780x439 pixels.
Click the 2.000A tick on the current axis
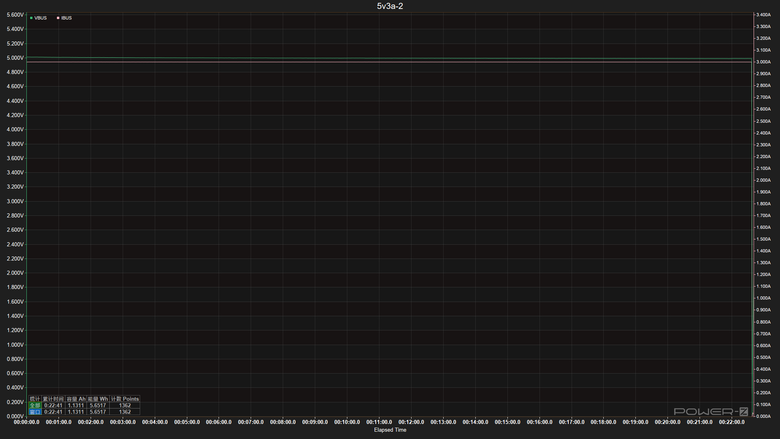click(764, 180)
